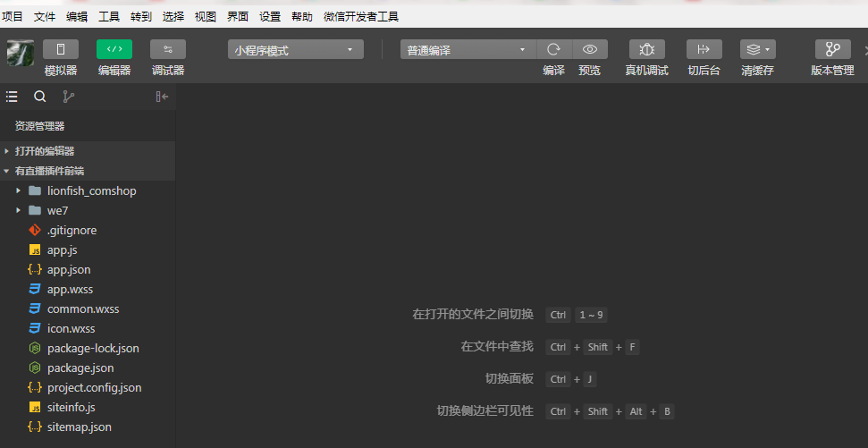Click the preview eye icon
Viewport: 868px width, 448px height.
pyautogui.click(x=590, y=49)
